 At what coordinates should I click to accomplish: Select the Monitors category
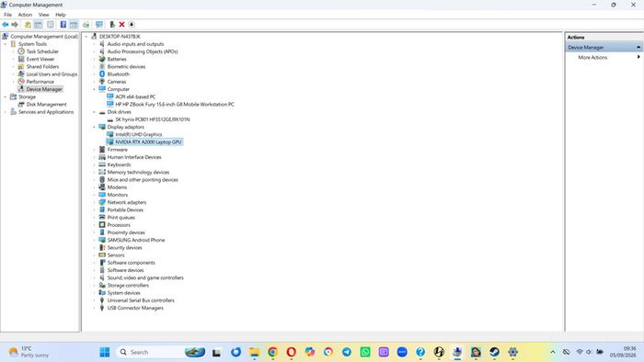(118, 195)
